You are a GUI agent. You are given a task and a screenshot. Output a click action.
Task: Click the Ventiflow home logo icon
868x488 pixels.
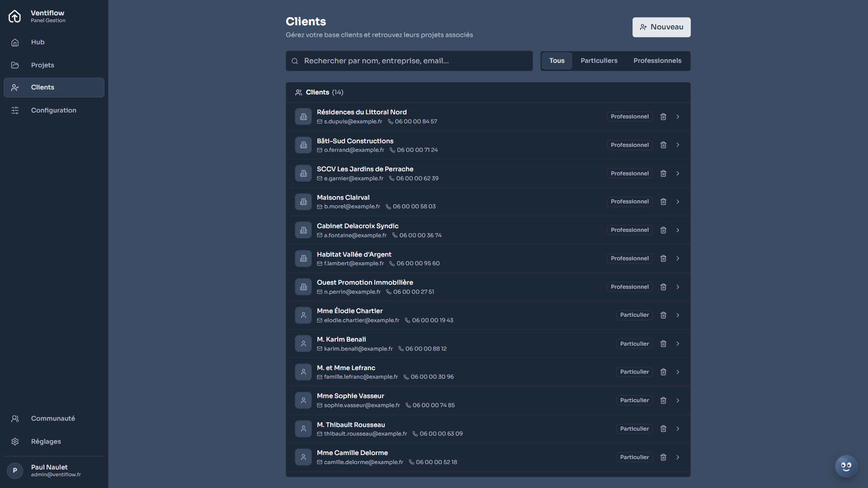(x=14, y=16)
